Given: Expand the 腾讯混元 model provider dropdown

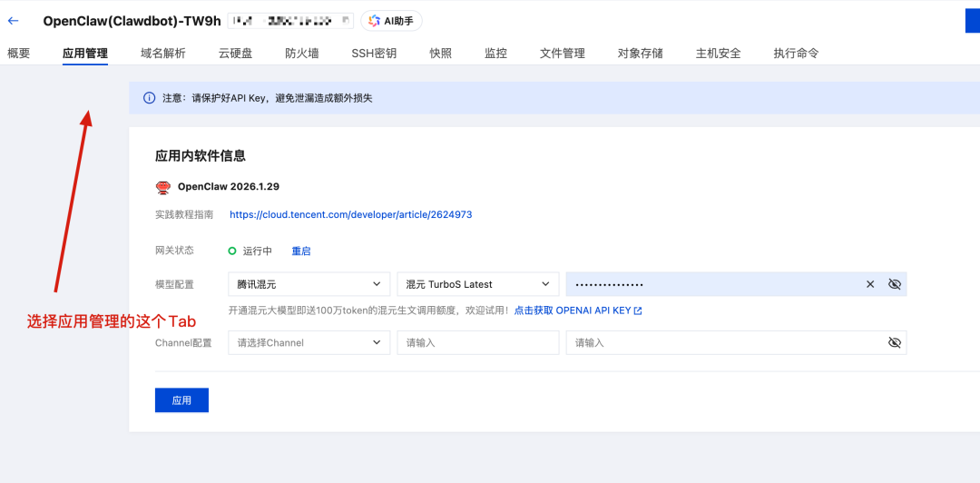Looking at the screenshot, I should point(309,284).
